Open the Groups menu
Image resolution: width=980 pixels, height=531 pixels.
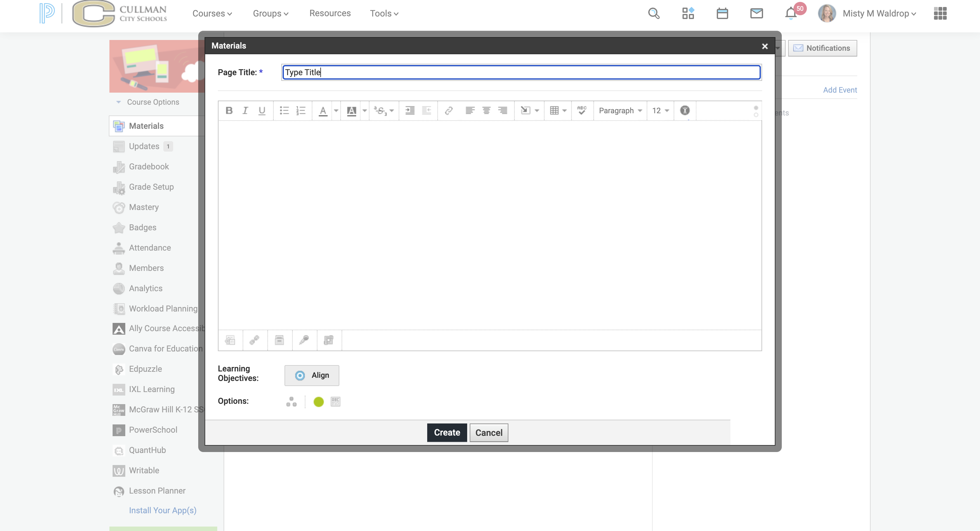click(271, 13)
